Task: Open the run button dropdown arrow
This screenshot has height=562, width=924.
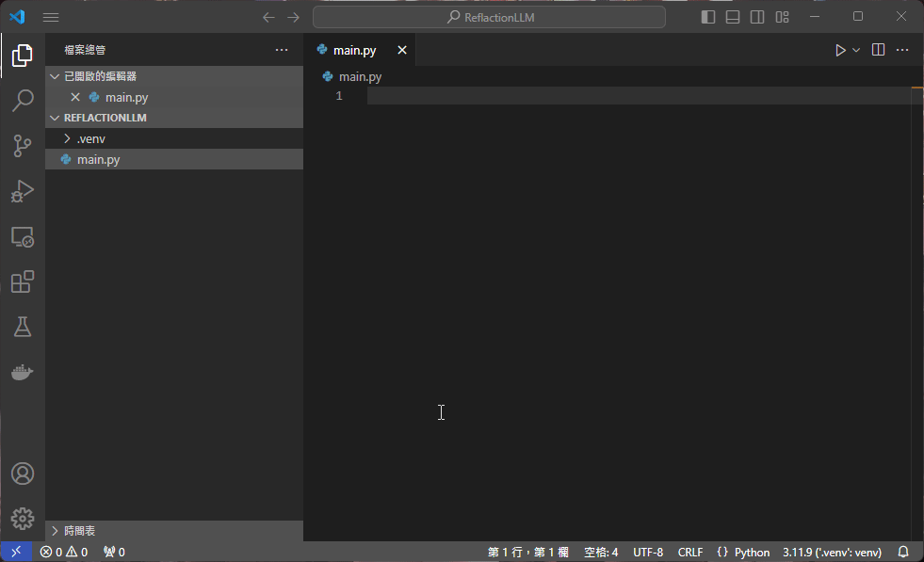Action: [856, 50]
